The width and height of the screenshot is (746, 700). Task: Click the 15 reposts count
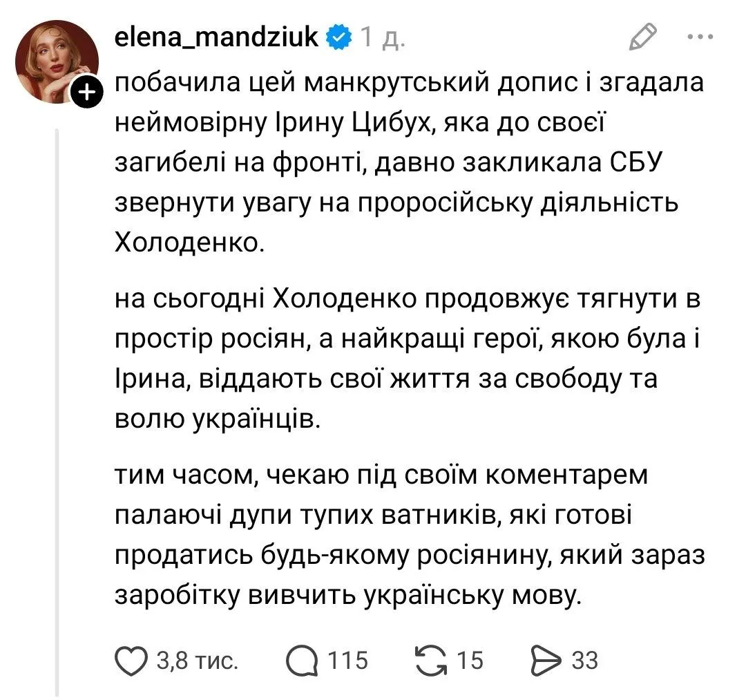click(470, 661)
